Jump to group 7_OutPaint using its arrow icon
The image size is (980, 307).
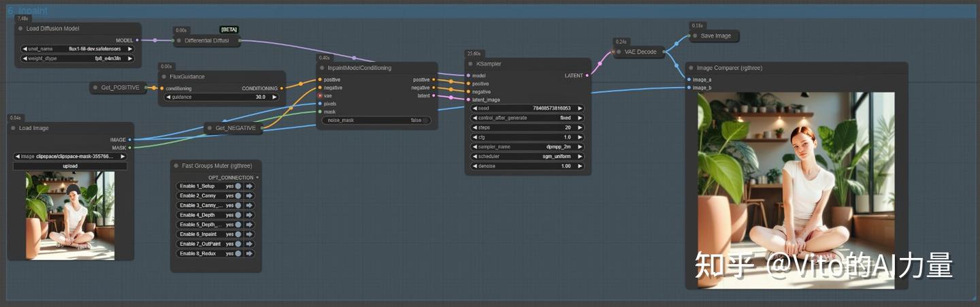point(249,244)
